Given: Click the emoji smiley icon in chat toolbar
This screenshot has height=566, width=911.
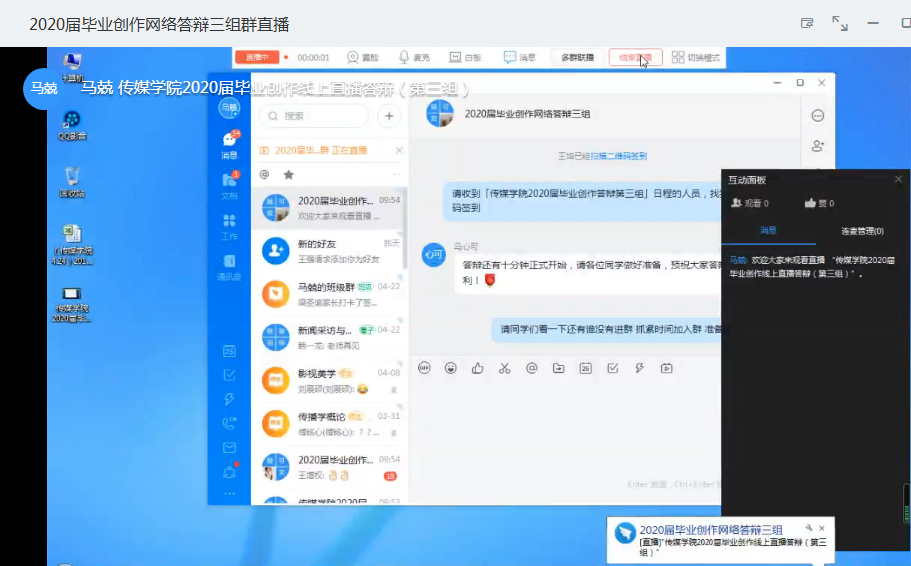Looking at the screenshot, I should (451, 368).
